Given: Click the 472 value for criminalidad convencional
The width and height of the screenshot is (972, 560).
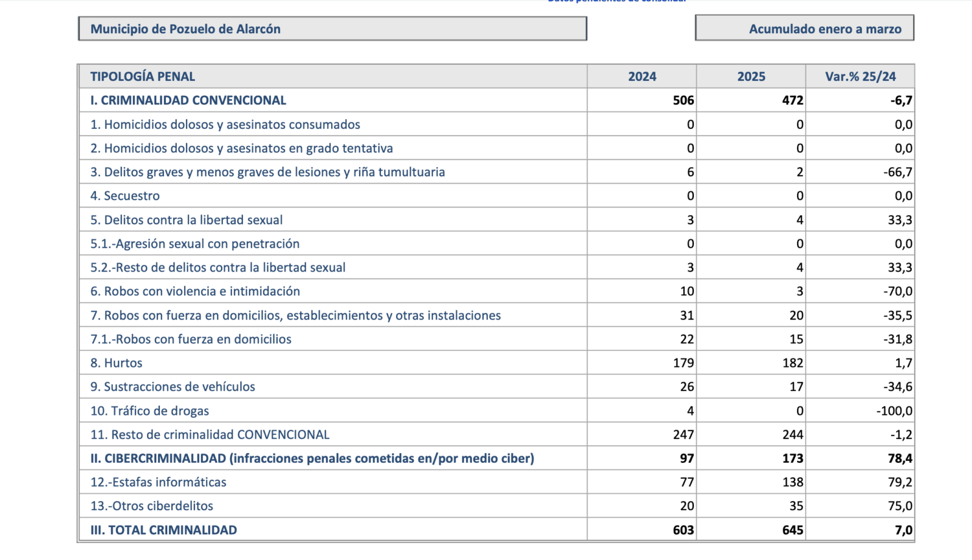Looking at the screenshot, I should 793,100.
